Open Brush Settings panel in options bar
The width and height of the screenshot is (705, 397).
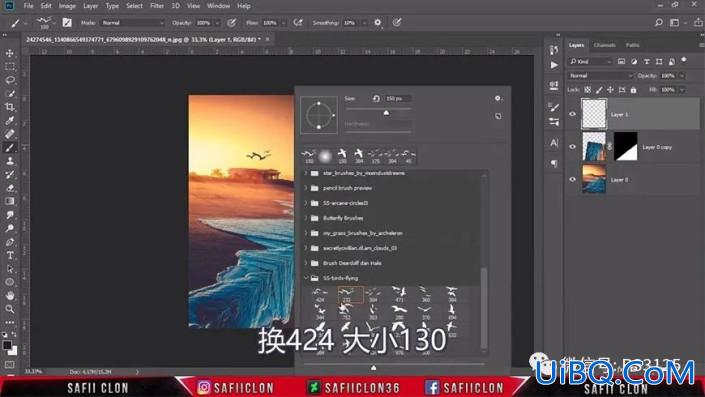[67, 22]
